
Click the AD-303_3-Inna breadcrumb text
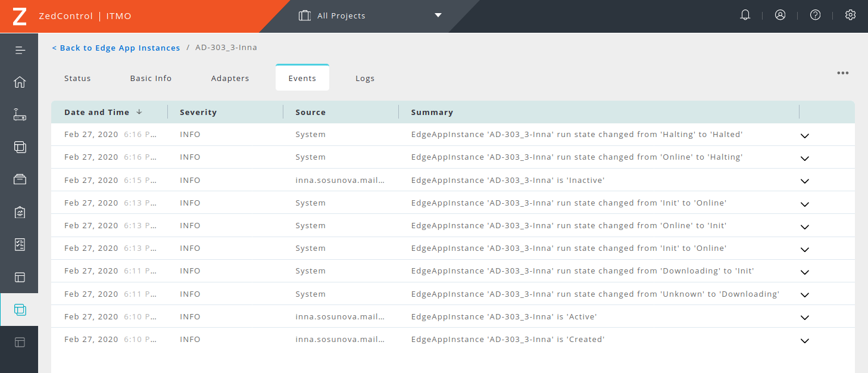coord(226,47)
